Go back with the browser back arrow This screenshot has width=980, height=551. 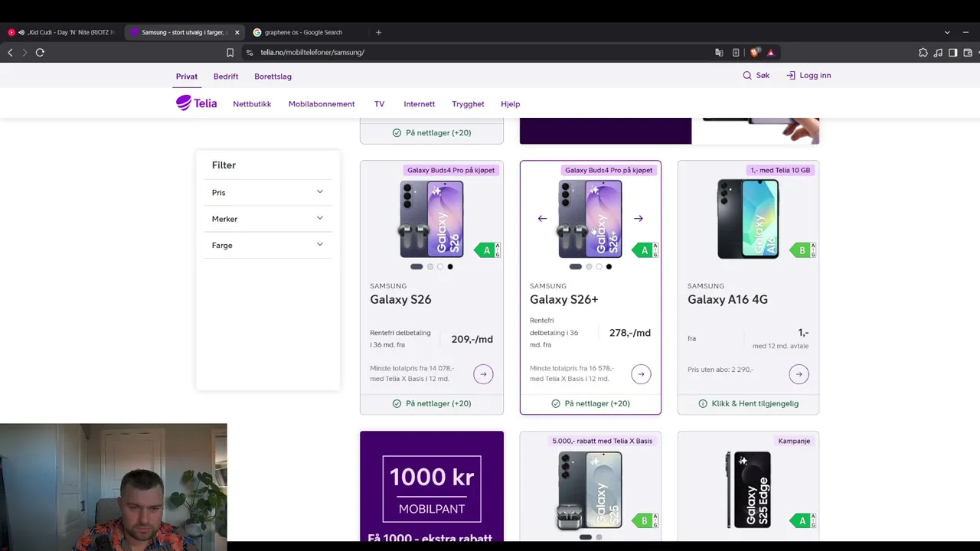tap(10, 53)
